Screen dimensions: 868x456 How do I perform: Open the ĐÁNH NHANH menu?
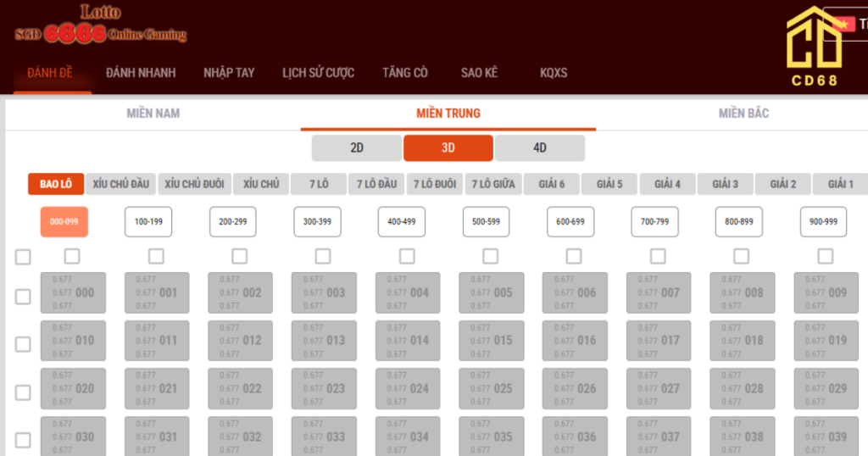coord(141,73)
